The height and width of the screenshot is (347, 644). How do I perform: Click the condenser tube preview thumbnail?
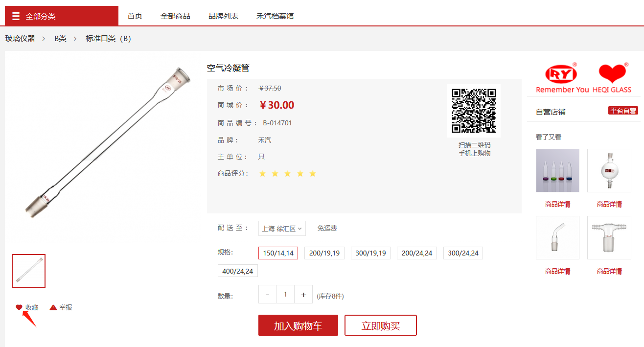29,271
